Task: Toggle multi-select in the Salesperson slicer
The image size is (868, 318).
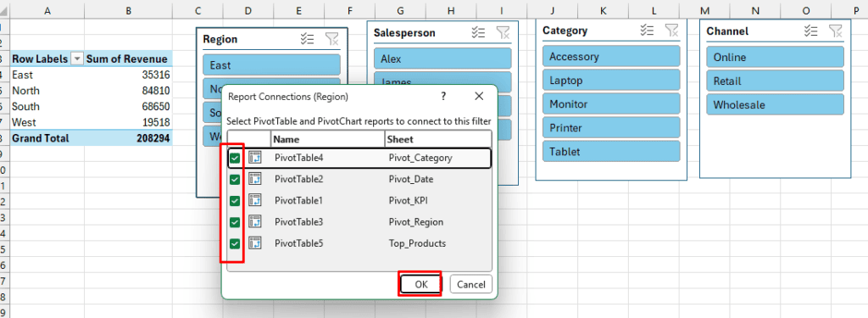Action: coord(478,33)
